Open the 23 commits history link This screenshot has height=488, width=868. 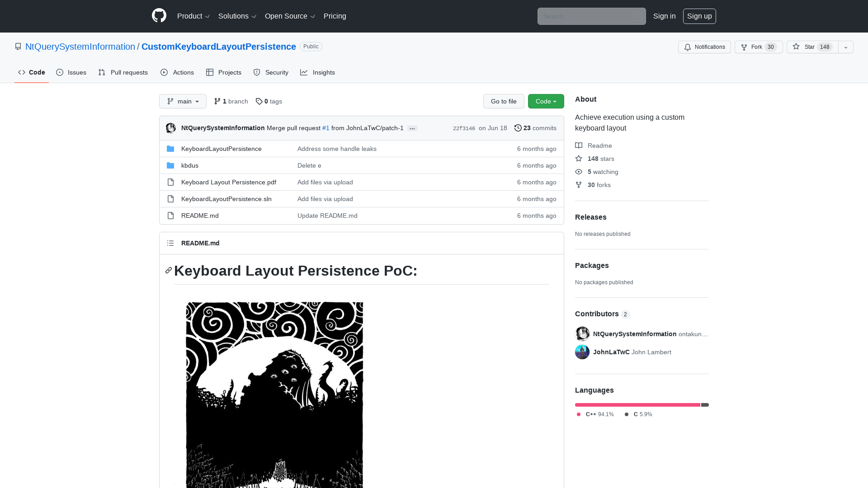click(535, 128)
